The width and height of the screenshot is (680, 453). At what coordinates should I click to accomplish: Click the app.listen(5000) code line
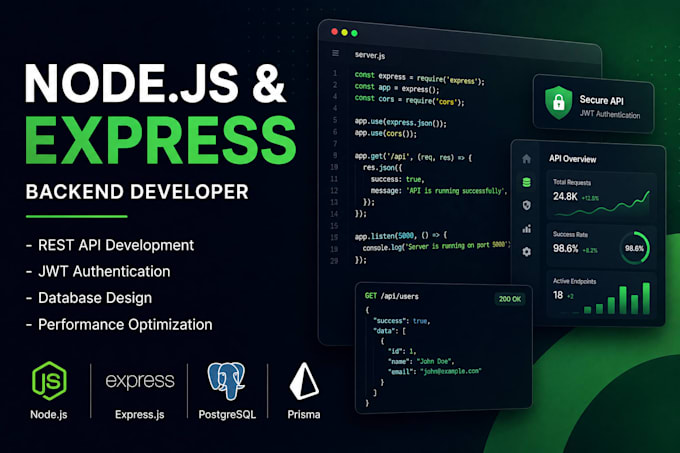(x=401, y=236)
